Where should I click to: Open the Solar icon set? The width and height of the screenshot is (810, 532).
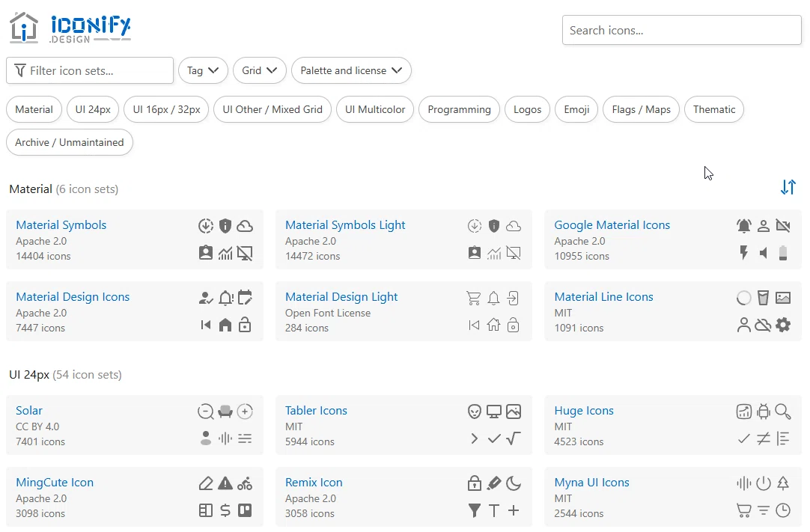(x=29, y=411)
